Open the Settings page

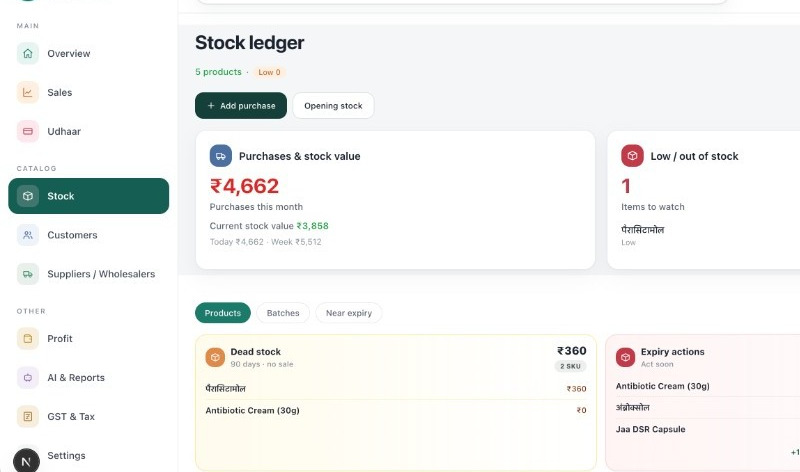point(89,455)
